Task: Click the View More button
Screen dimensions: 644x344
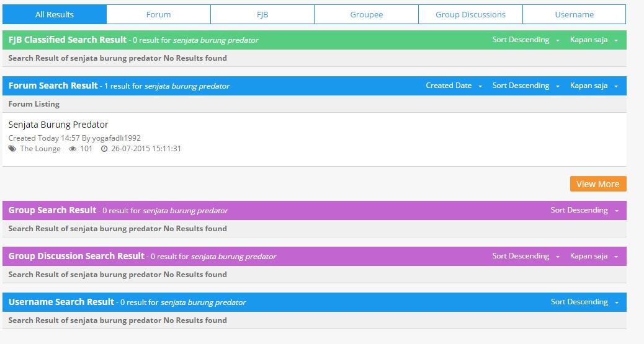Action: pyautogui.click(x=598, y=184)
